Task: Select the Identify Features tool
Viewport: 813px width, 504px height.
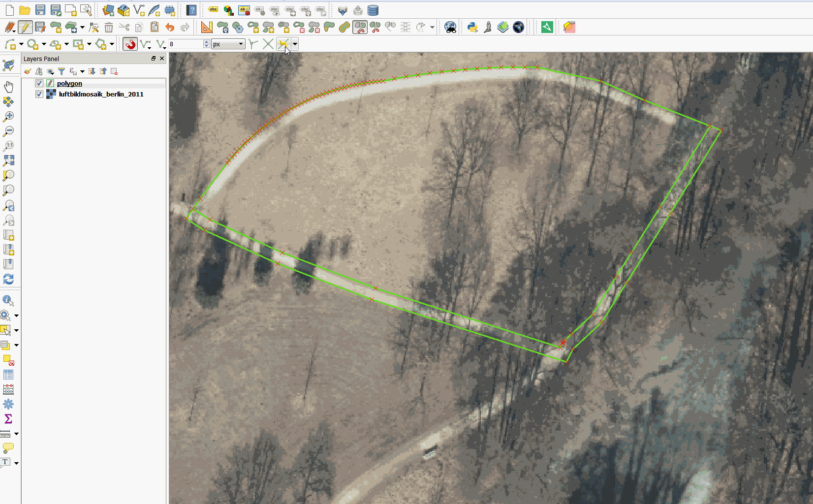Action: 8,300
